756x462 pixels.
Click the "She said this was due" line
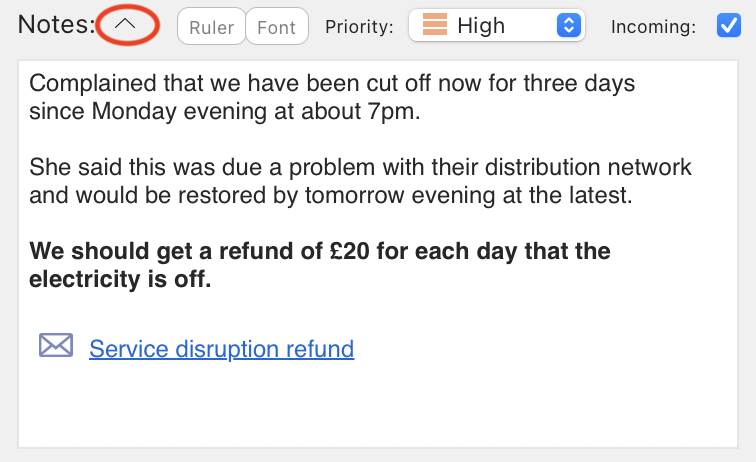(x=360, y=166)
